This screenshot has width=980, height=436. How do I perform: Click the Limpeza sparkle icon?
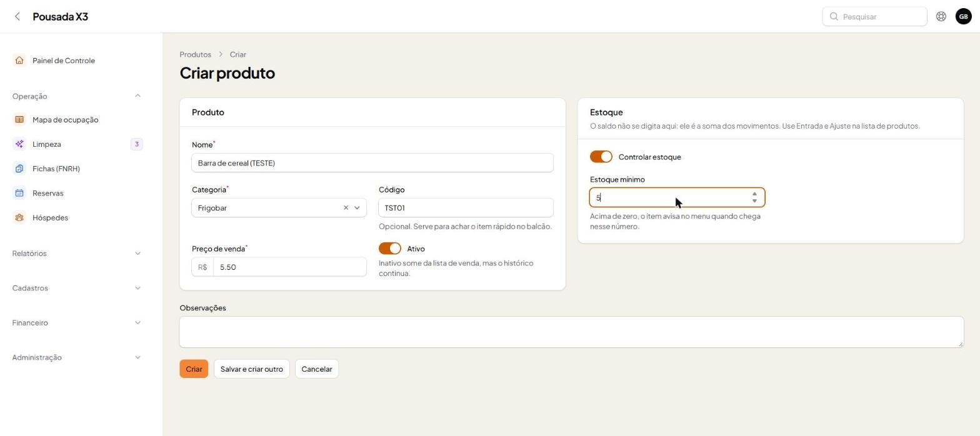[x=19, y=144]
